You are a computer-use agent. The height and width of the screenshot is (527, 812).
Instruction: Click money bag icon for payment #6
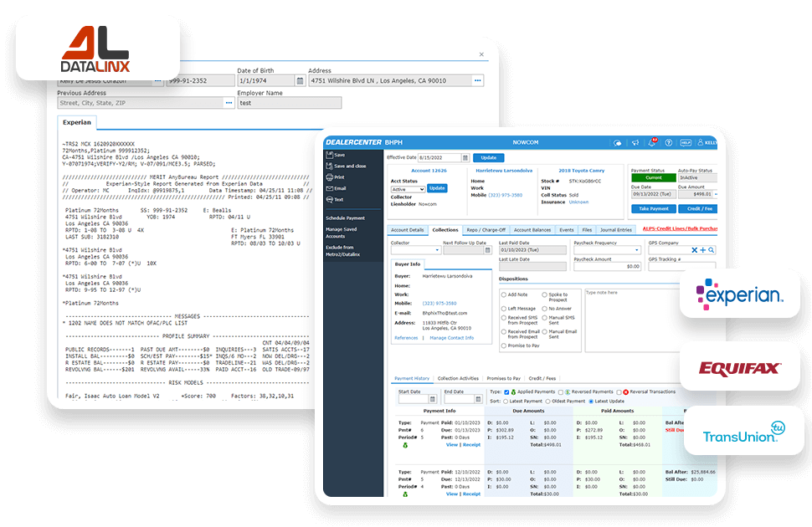point(405,445)
